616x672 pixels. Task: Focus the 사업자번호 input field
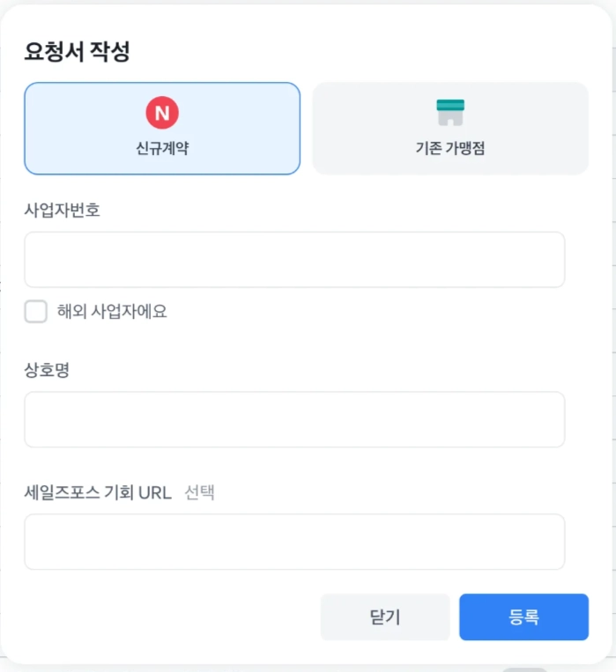tap(294, 260)
